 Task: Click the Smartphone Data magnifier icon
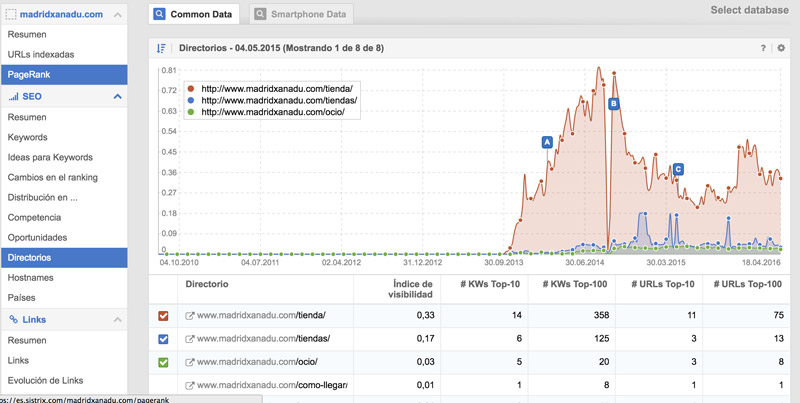pyautogui.click(x=260, y=14)
